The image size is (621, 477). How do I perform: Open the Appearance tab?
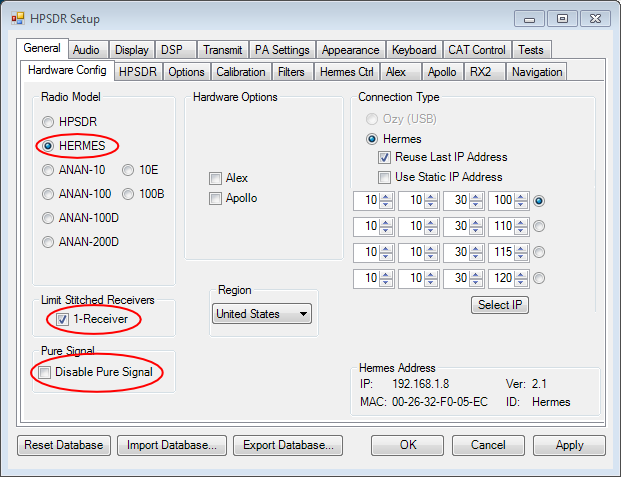[x=351, y=50]
